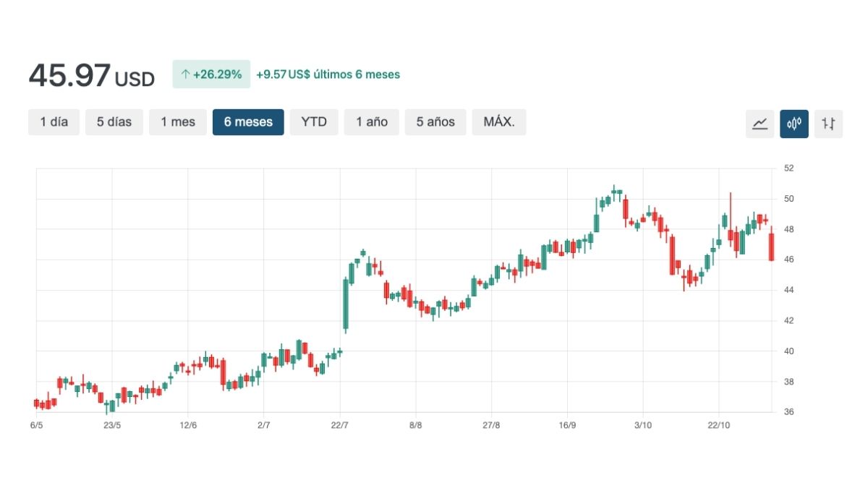868x488 pixels.
Task: View the 5 años price history
Action: point(435,122)
